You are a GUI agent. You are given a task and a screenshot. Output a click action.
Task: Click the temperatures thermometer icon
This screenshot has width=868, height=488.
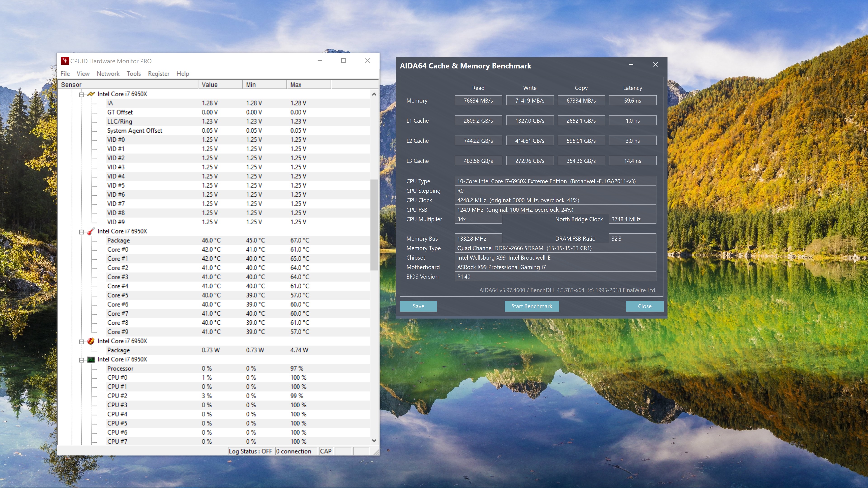[91, 231]
